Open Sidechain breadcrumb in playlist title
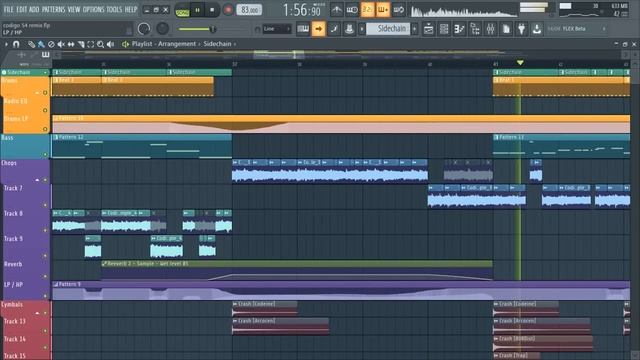Image resolution: width=640 pixels, height=360 pixels. [x=217, y=44]
